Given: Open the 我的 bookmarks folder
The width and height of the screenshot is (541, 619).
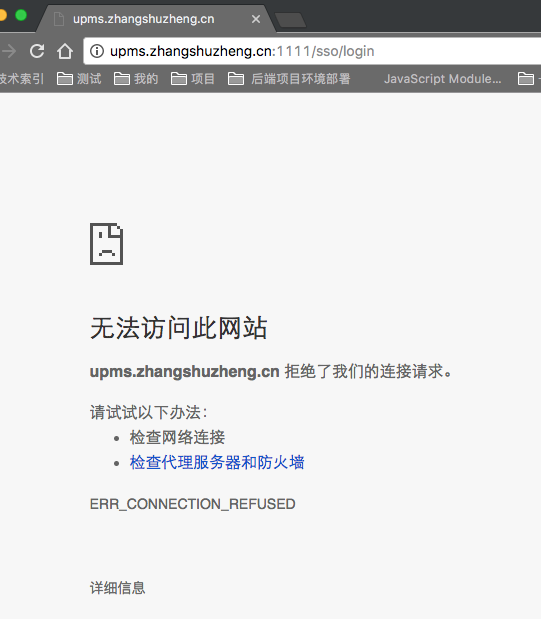Looking at the screenshot, I should coord(136,79).
